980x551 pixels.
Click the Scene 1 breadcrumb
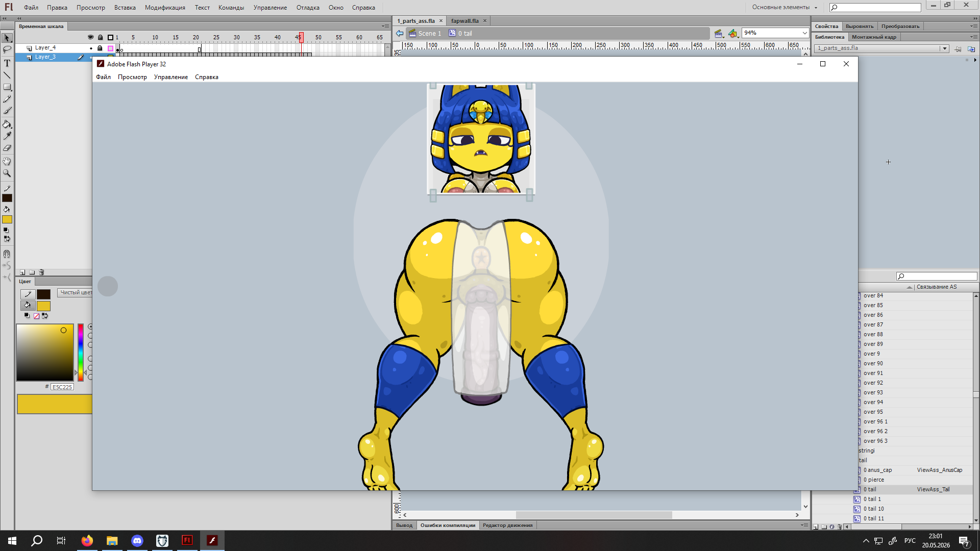pyautogui.click(x=425, y=33)
